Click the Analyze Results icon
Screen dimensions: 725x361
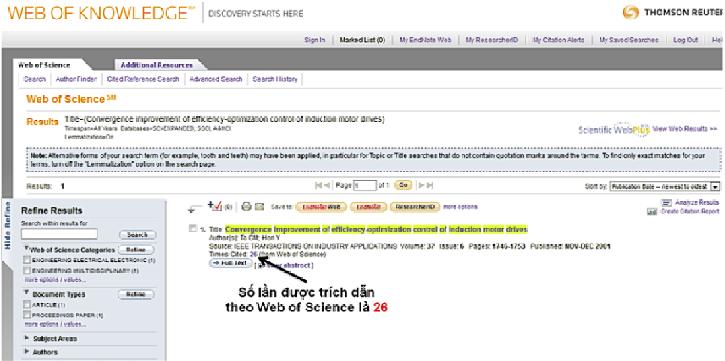[666, 202]
